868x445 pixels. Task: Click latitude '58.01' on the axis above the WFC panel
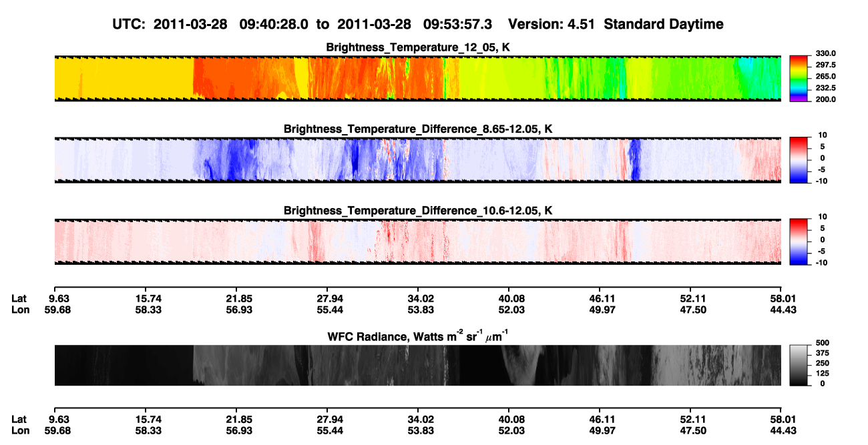782,298
